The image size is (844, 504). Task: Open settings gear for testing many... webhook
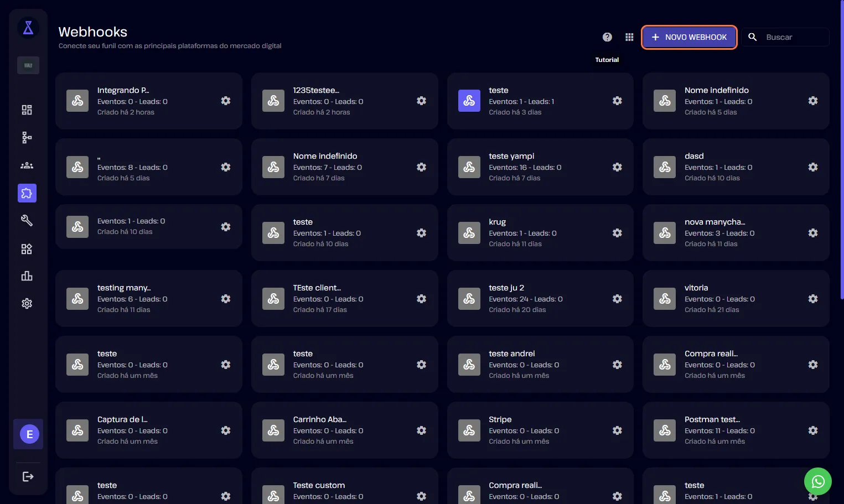coord(226,299)
